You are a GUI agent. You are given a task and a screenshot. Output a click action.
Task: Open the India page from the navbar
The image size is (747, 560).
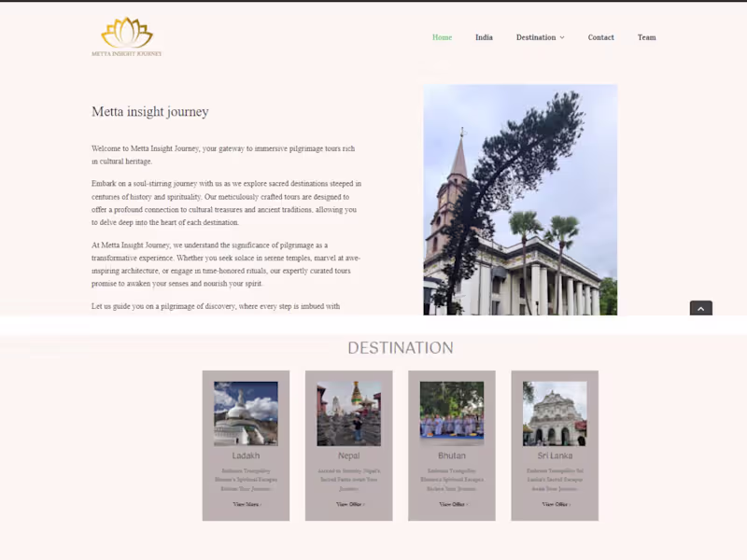click(x=484, y=37)
